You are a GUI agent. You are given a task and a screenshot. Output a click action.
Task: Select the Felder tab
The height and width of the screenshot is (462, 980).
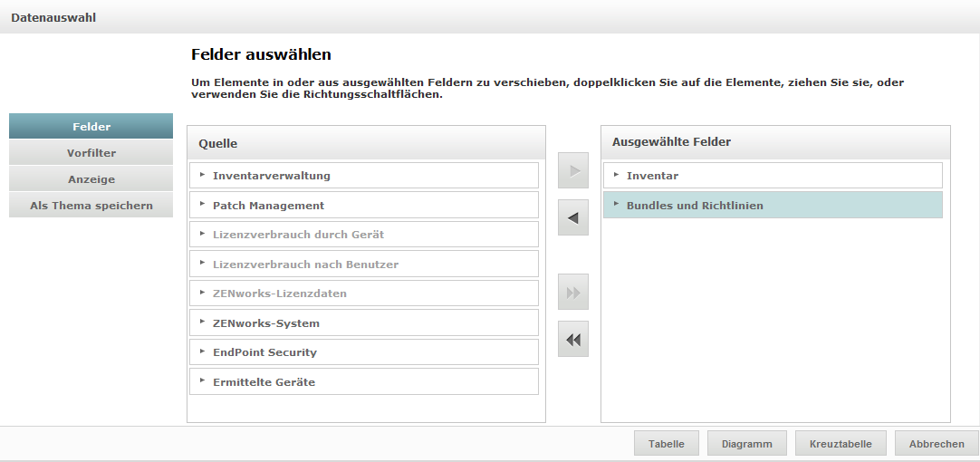[91, 127]
